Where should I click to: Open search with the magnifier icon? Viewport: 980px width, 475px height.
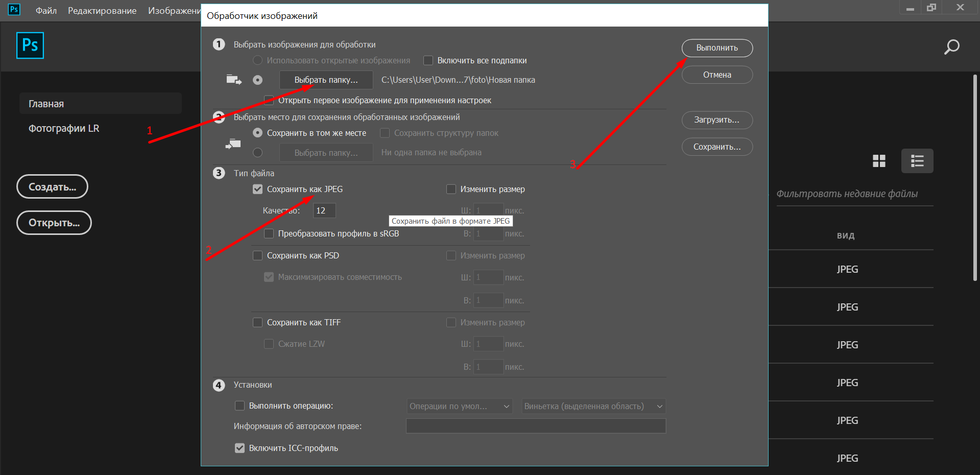click(x=951, y=47)
